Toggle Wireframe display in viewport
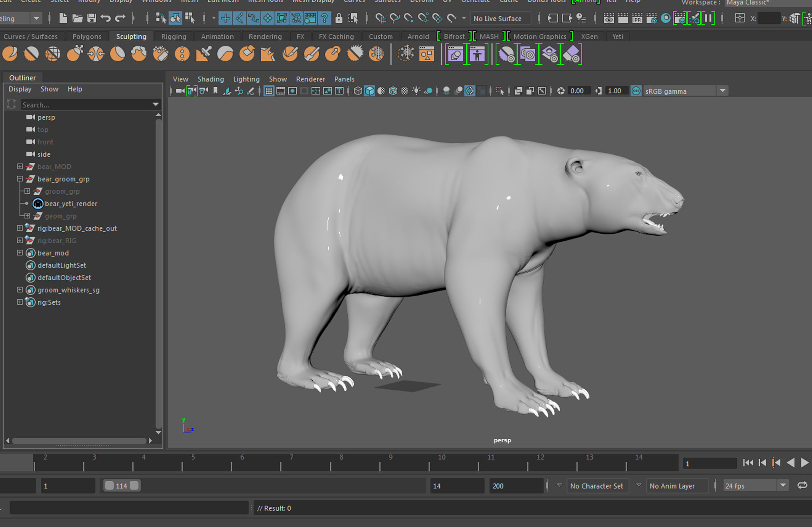The image size is (812, 527). (358, 91)
